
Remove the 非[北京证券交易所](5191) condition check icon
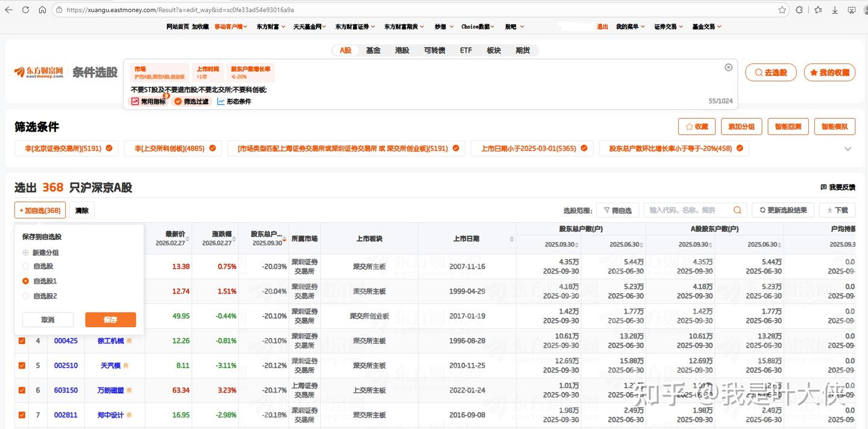pyautogui.click(x=109, y=148)
